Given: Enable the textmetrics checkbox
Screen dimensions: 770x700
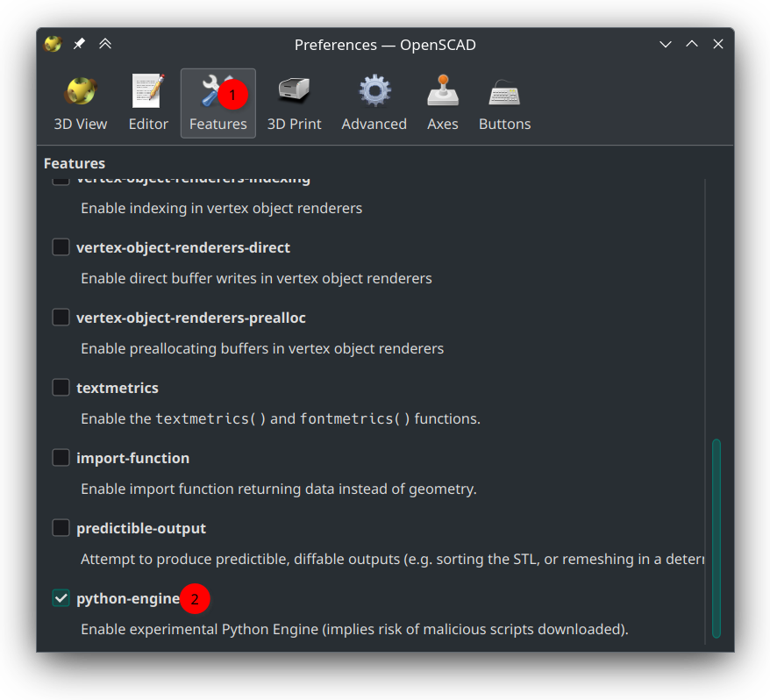Looking at the screenshot, I should click(x=61, y=388).
